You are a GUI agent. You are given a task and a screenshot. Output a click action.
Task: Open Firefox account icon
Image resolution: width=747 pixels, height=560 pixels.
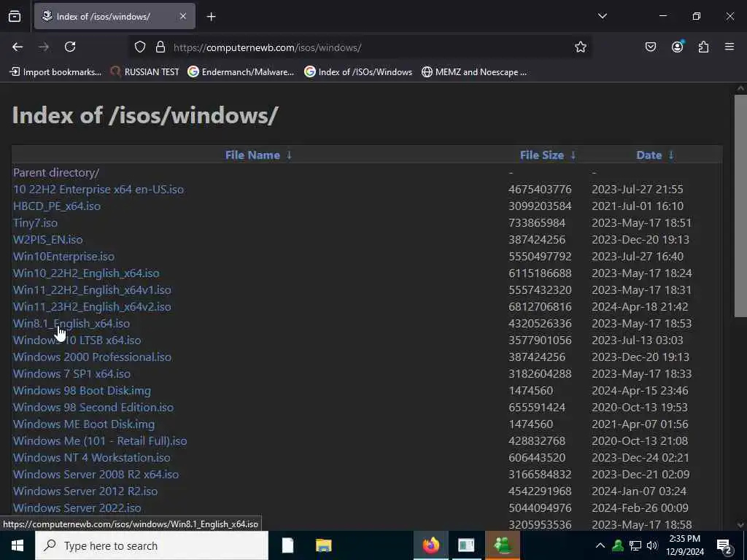click(677, 47)
